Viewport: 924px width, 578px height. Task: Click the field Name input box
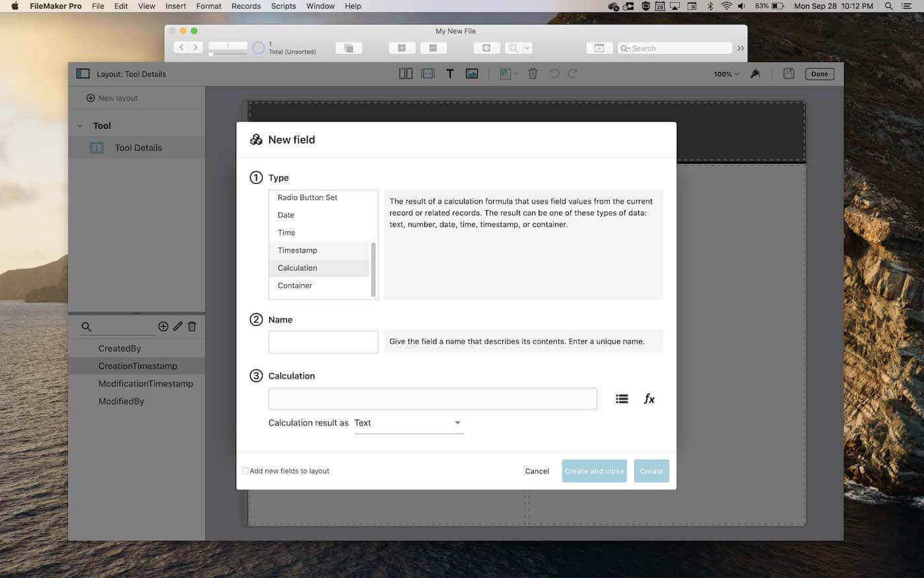point(323,342)
